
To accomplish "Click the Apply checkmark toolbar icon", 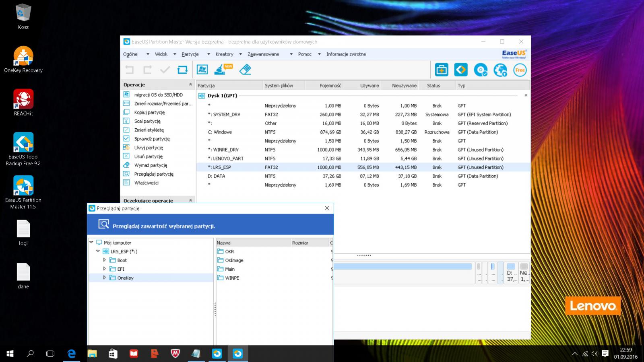I will pos(165,70).
